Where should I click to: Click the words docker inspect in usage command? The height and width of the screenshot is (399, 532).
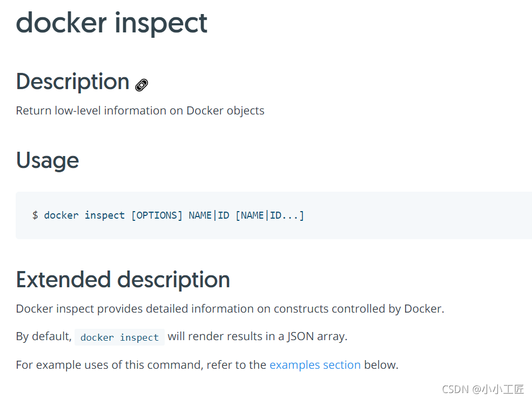point(84,215)
